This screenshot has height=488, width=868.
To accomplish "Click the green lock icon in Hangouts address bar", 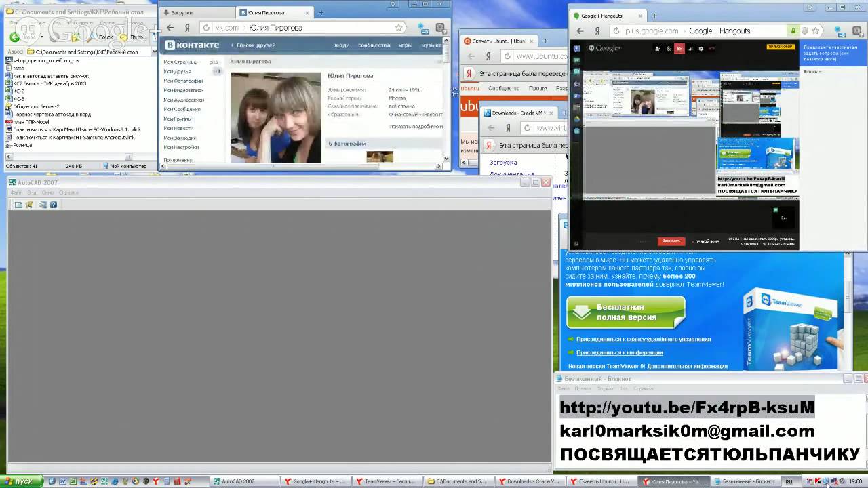I will tap(793, 30).
